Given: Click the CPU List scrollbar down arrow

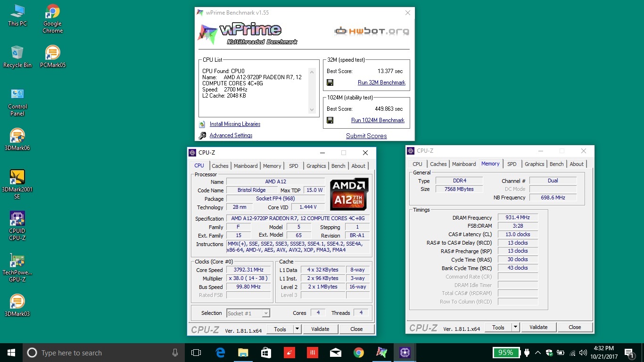Looking at the screenshot, I should tap(312, 110).
